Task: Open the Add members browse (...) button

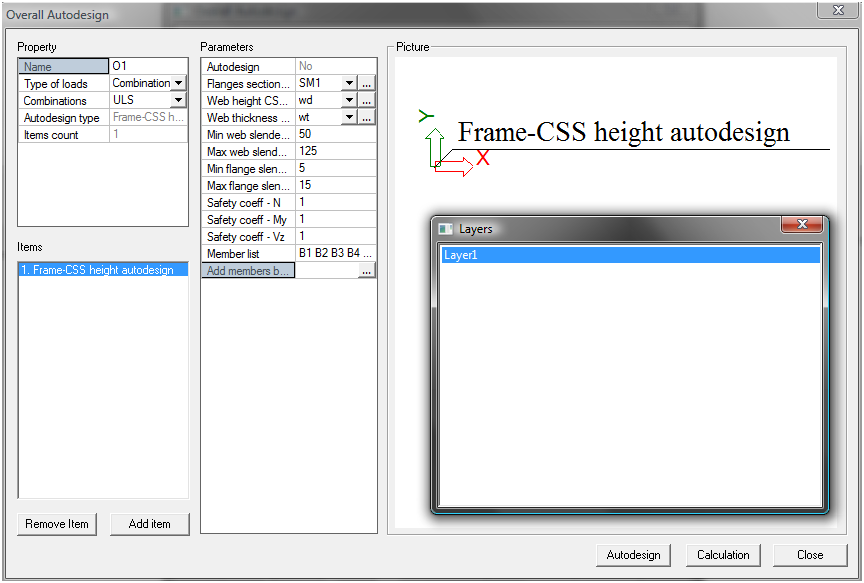Action: 366,270
